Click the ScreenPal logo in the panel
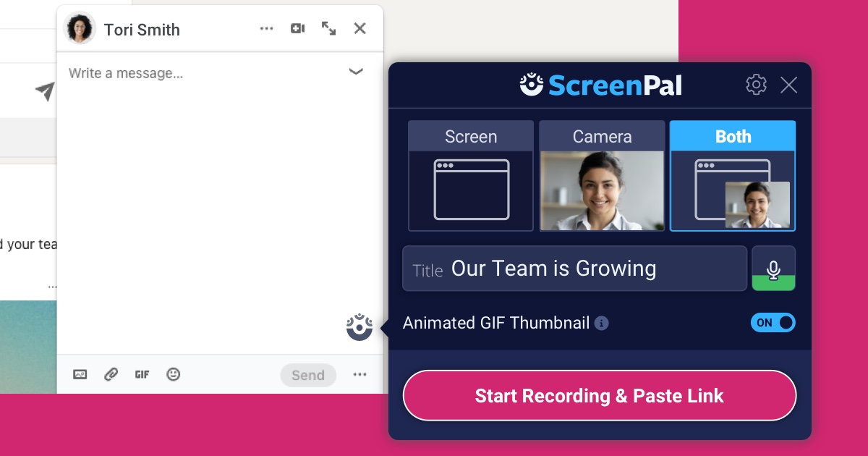This screenshot has width=868, height=456. pyautogui.click(x=600, y=85)
